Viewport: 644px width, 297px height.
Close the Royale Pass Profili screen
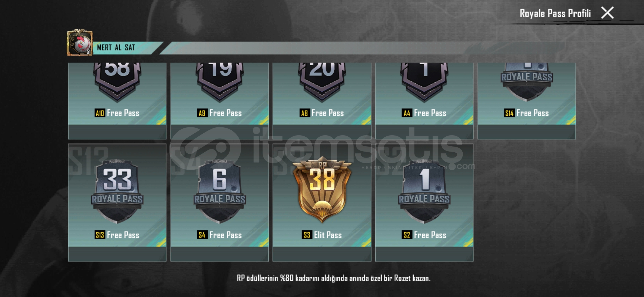pos(607,13)
